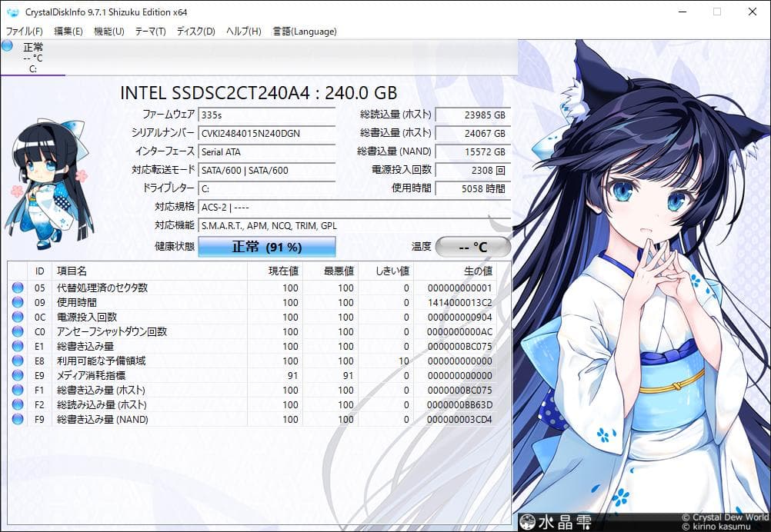Image resolution: width=771 pixels, height=532 pixels.
Task: Click the status circle for 0C 電源投入回数
Action: pos(17,317)
